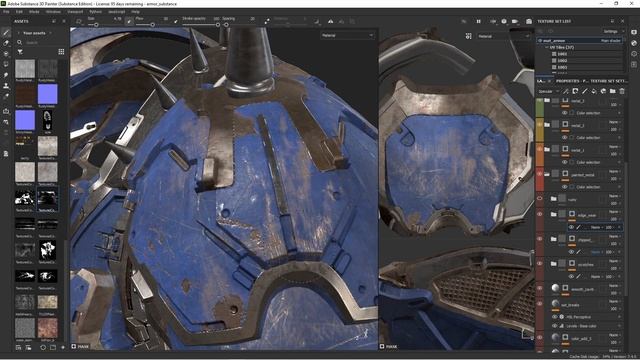Hide the color_add_1 layer
The height and width of the screenshot is (360, 640).
540,338
